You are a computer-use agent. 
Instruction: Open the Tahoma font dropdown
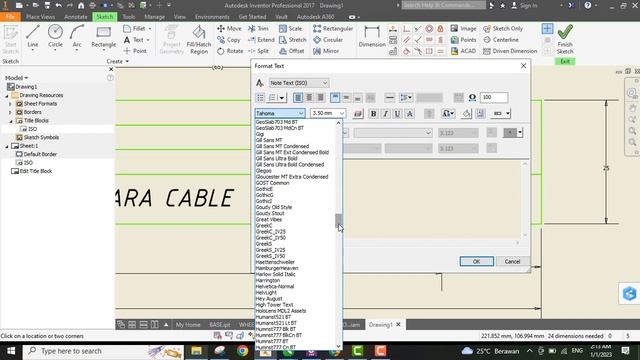tap(280, 113)
